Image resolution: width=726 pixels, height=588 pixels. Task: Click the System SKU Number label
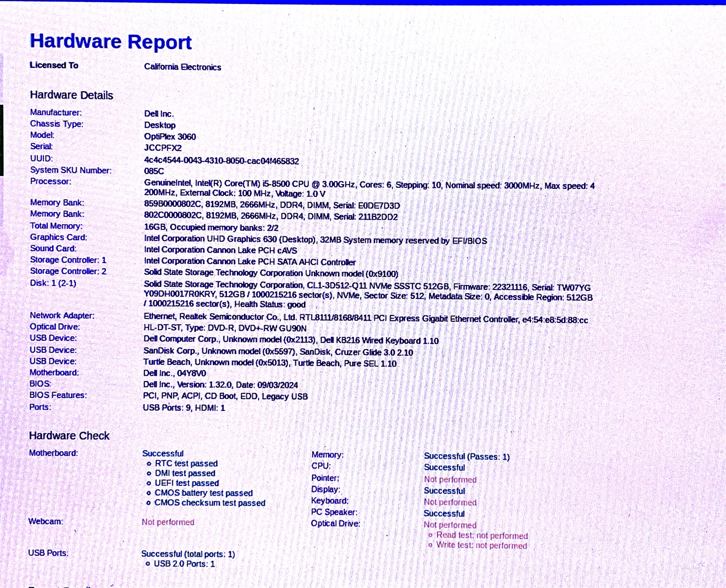tap(71, 170)
